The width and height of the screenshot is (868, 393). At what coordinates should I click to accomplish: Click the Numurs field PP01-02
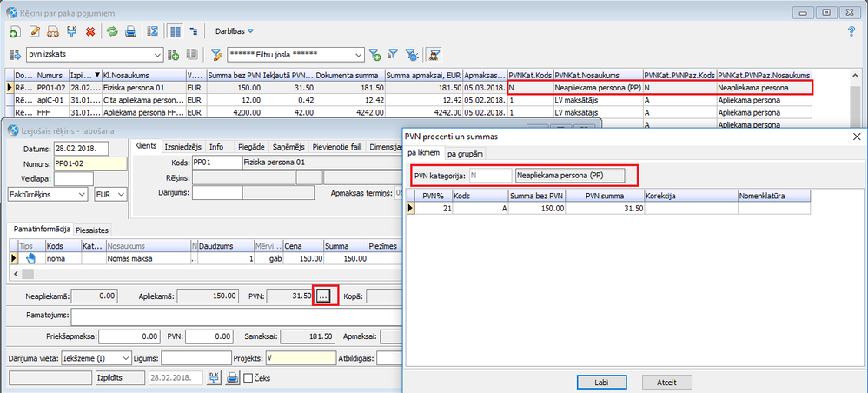(x=90, y=164)
